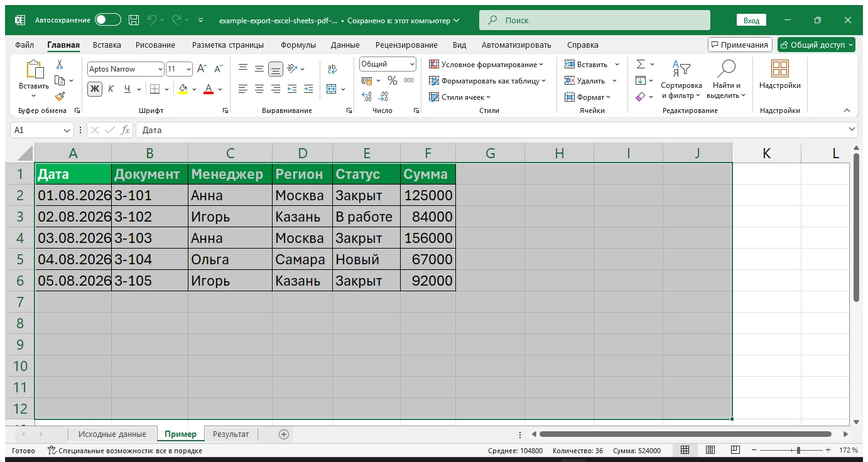The image size is (868, 462).
Task: Switch to the Данные ribbon tab
Action: pos(345,45)
